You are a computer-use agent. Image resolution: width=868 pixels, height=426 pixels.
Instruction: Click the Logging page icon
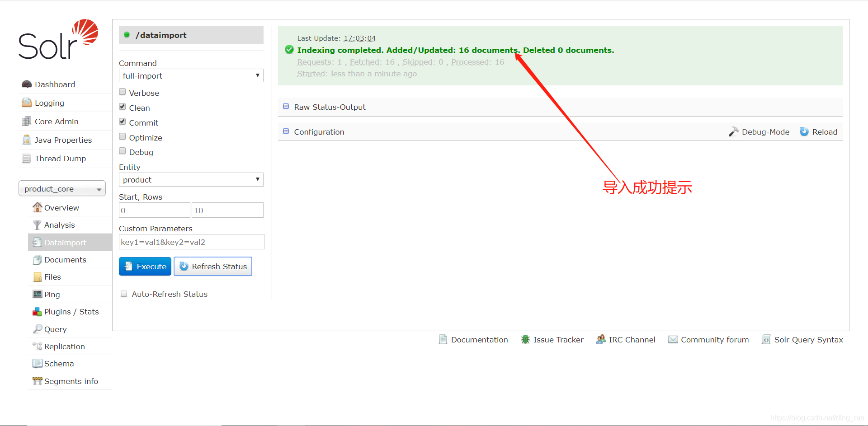tap(27, 103)
